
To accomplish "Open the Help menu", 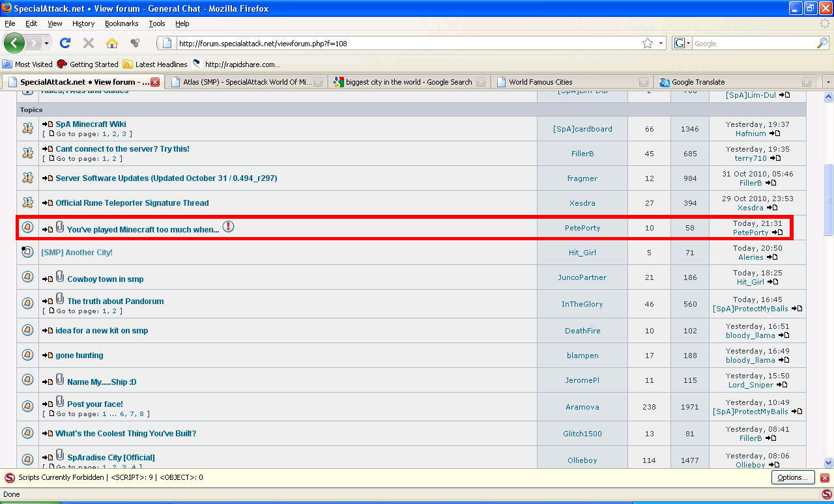I will [182, 23].
